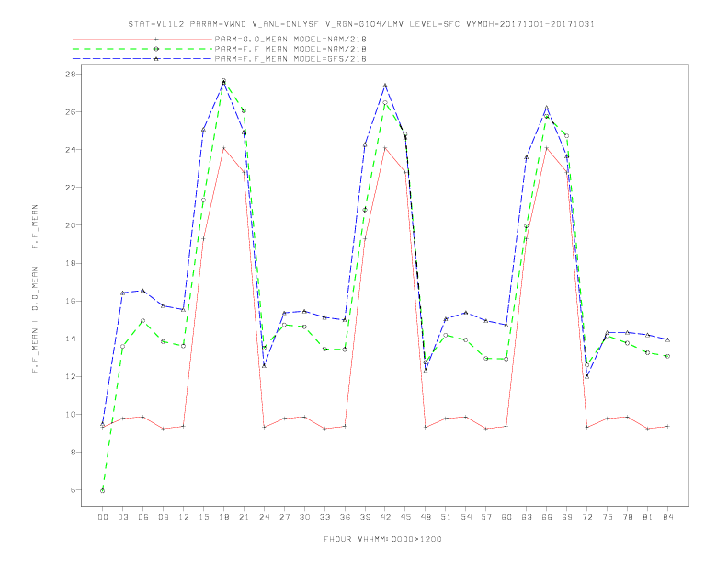Click x-axis forecast hour label 45
This screenshot has width=728, height=563.
coord(405,517)
